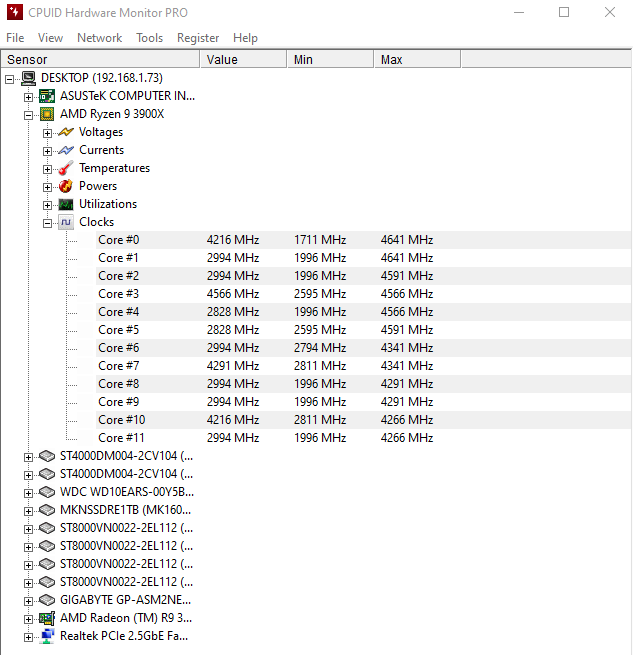Click Core #6 minimum 2794 MHz value
Viewport: 633px width, 655px height.
[320, 348]
